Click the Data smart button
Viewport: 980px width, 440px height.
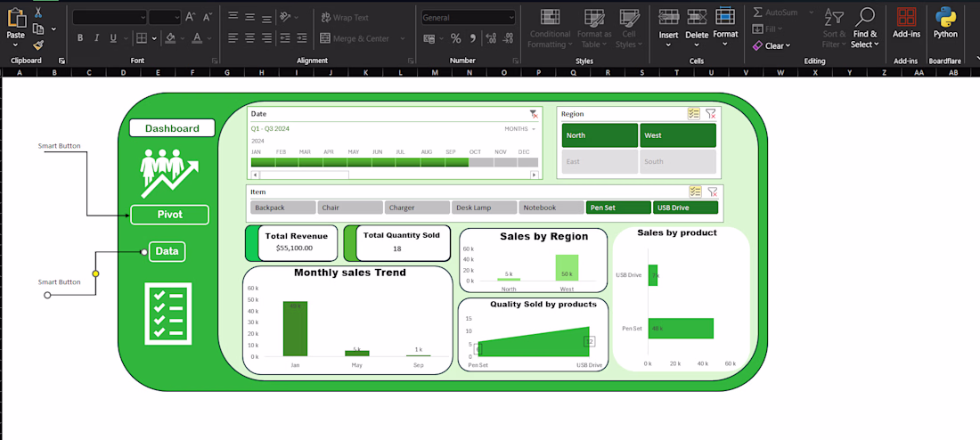click(x=167, y=251)
